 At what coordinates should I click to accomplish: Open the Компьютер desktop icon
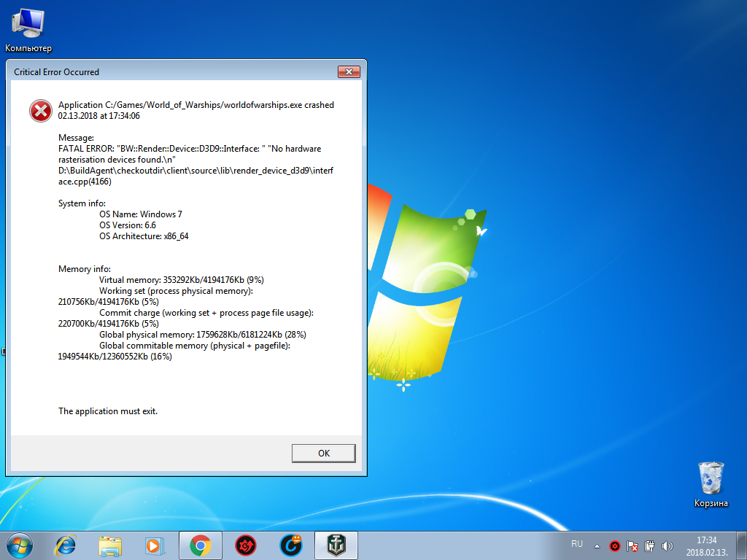[x=28, y=29]
